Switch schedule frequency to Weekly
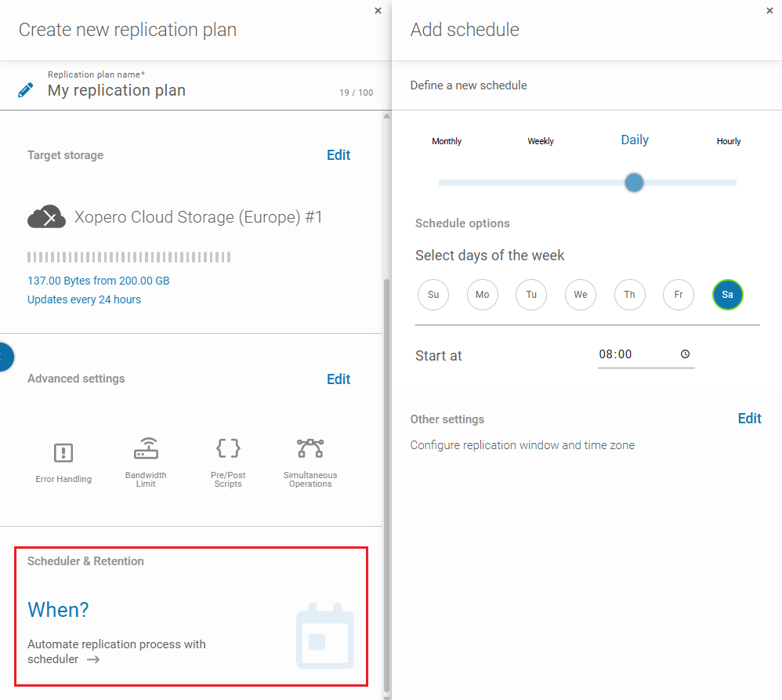The width and height of the screenshot is (782, 700). pyautogui.click(x=541, y=141)
